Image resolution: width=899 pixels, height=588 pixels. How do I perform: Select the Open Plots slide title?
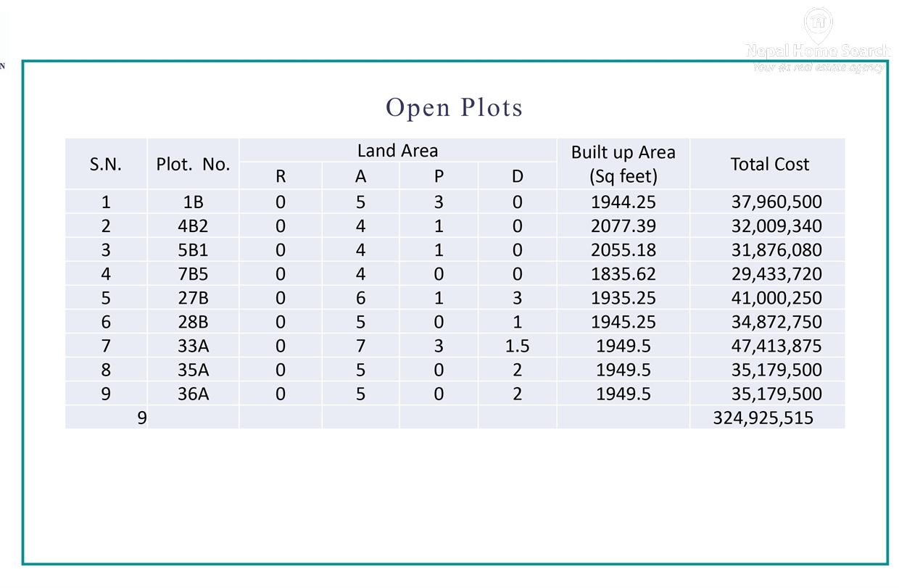click(454, 107)
